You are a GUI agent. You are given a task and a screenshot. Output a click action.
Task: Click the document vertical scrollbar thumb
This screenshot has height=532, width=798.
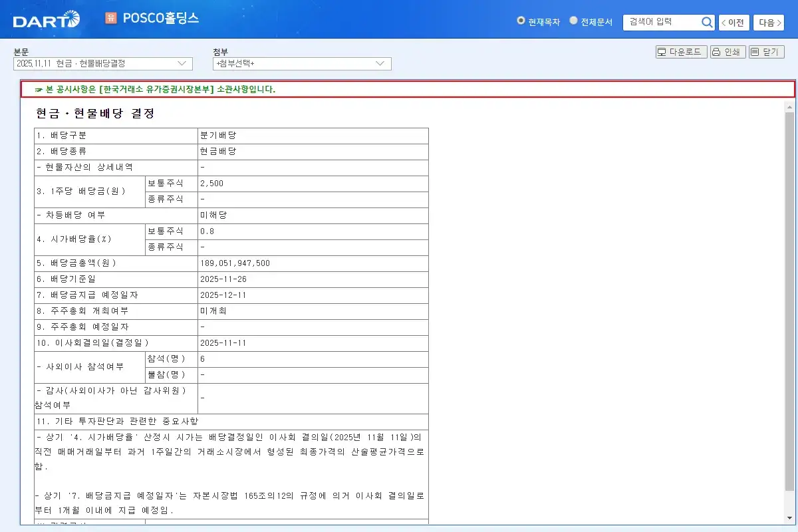(790, 303)
